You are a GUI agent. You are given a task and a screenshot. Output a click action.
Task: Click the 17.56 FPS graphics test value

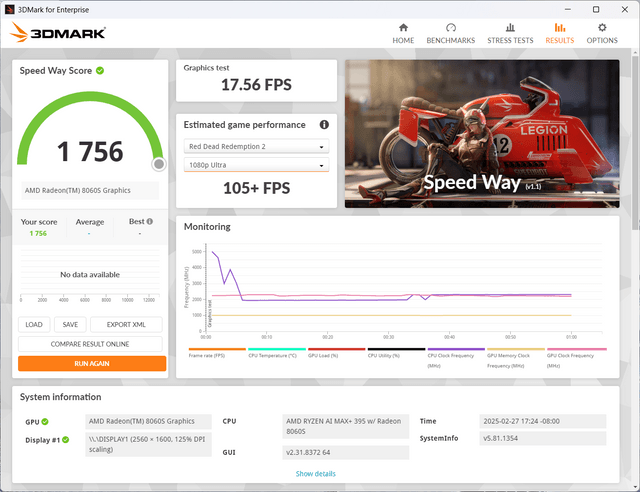(256, 85)
